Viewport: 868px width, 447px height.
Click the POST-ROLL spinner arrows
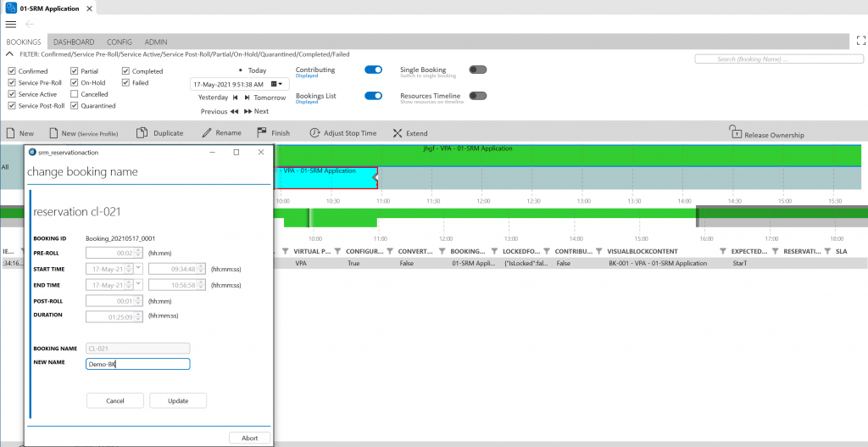[x=140, y=301]
